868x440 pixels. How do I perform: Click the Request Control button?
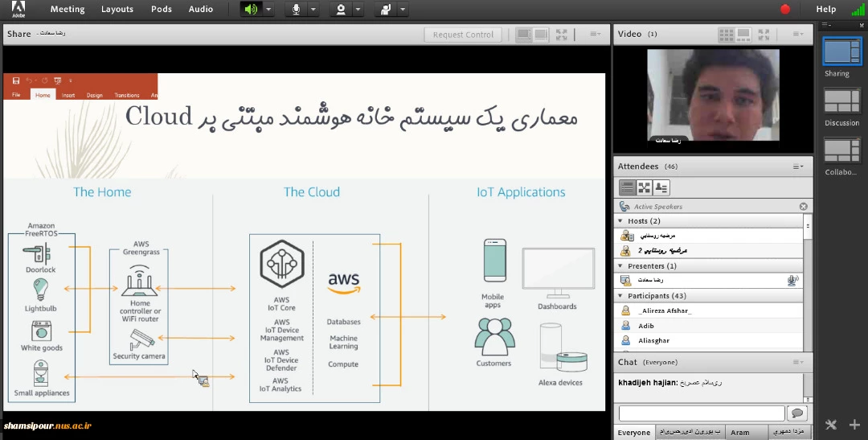[x=463, y=35]
